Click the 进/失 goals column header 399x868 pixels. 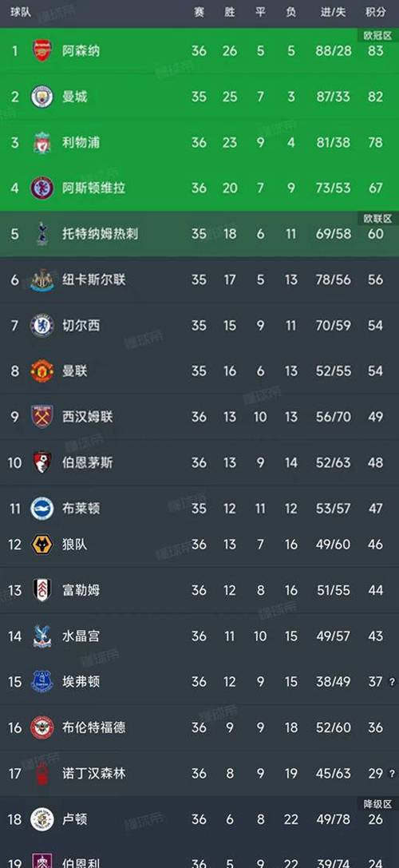coord(333,13)
